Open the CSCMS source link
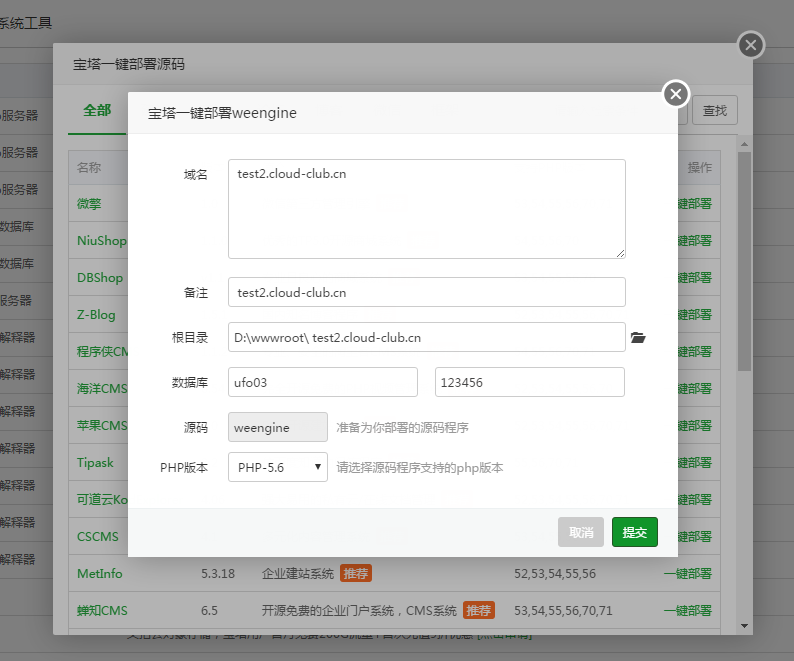Image resolution: width=794 pixels, height=661 pixels. pyautogui.click(x=98, y=536)
